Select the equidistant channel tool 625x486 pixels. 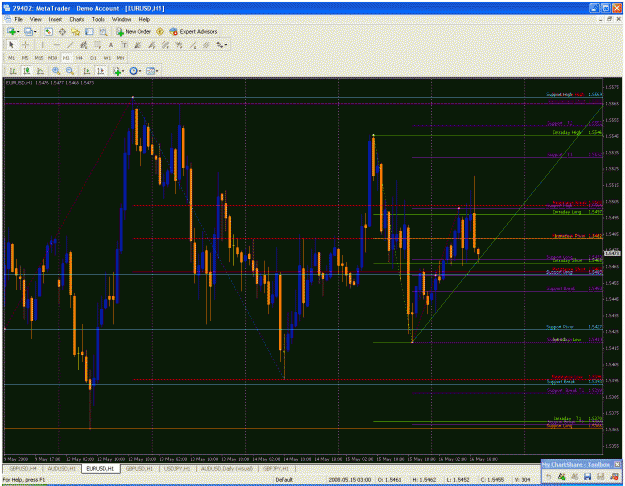click(83, 45)
